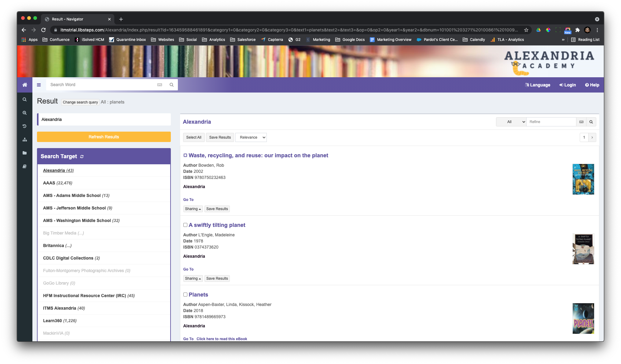Open the folder icon in left sidebar
This screenshot has height=364, width=621.
coord(25,153)
